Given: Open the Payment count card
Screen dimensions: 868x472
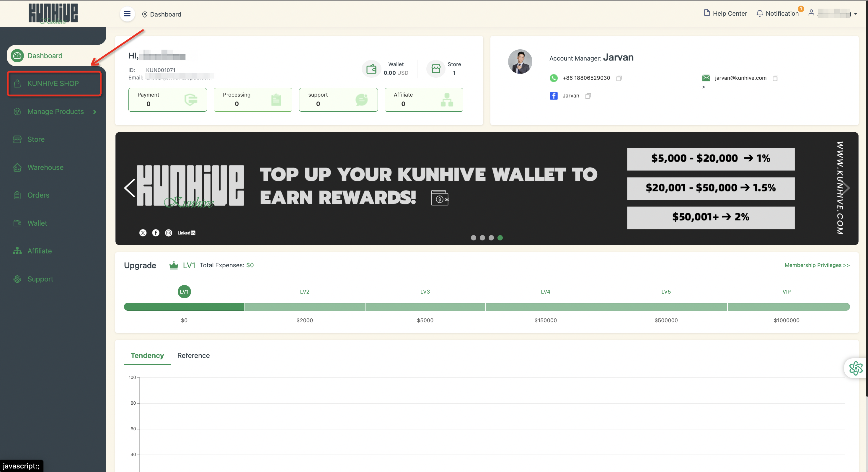Looking at the screenshot, I should pyautogui.click(x=167, y=100).
